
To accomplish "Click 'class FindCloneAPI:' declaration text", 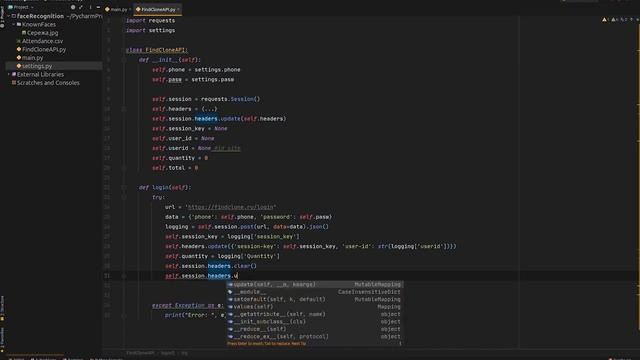I will [x=157, y=50].
